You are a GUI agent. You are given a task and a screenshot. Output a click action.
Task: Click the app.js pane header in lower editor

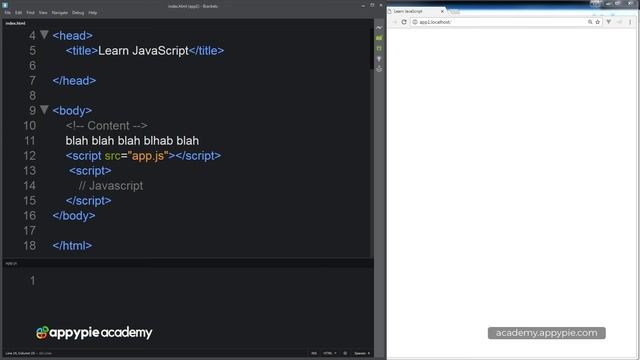[11, 264]
